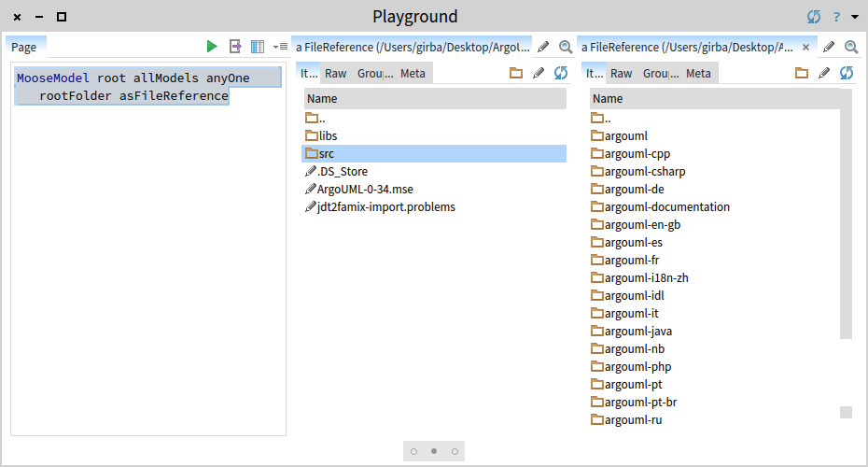Click Name column header in right pane

pyautogui.click(x=714, y=99)
